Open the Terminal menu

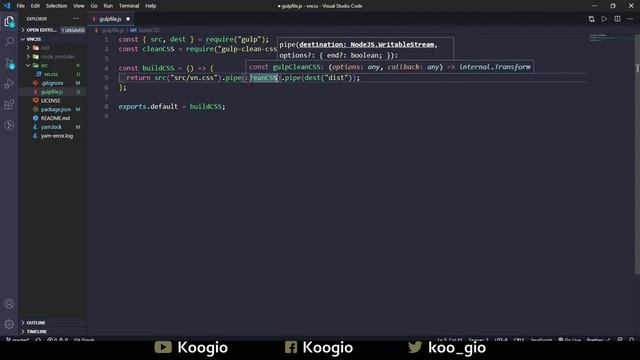pos(129,6)
